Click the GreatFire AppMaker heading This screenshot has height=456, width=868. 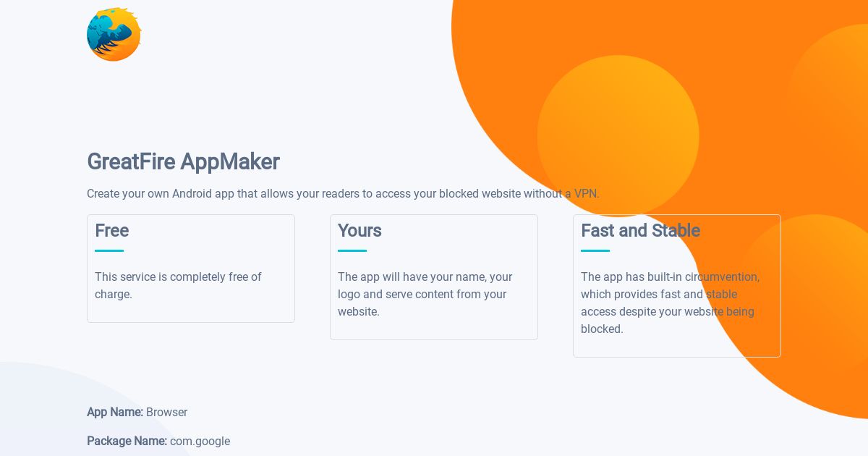click(183, 161)
